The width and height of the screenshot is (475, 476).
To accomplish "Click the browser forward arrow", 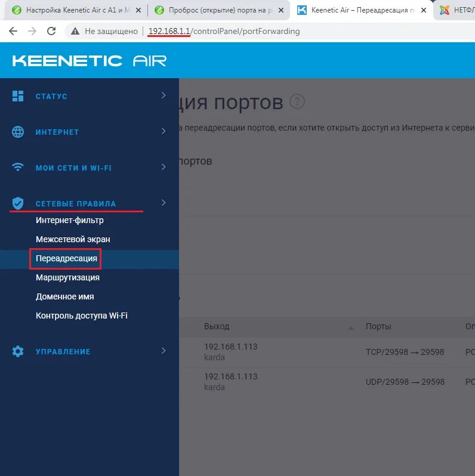I will click(x=32, y=31).
